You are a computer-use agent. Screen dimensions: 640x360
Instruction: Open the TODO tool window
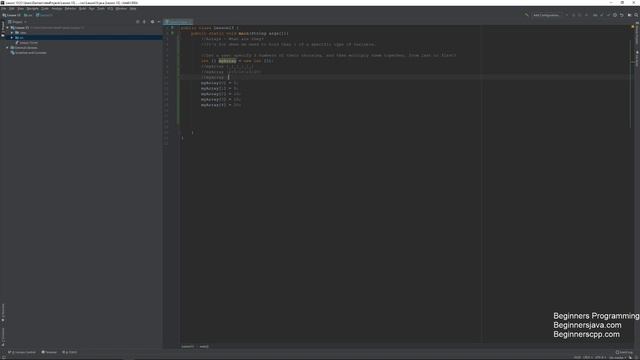(x=70, y=352)
